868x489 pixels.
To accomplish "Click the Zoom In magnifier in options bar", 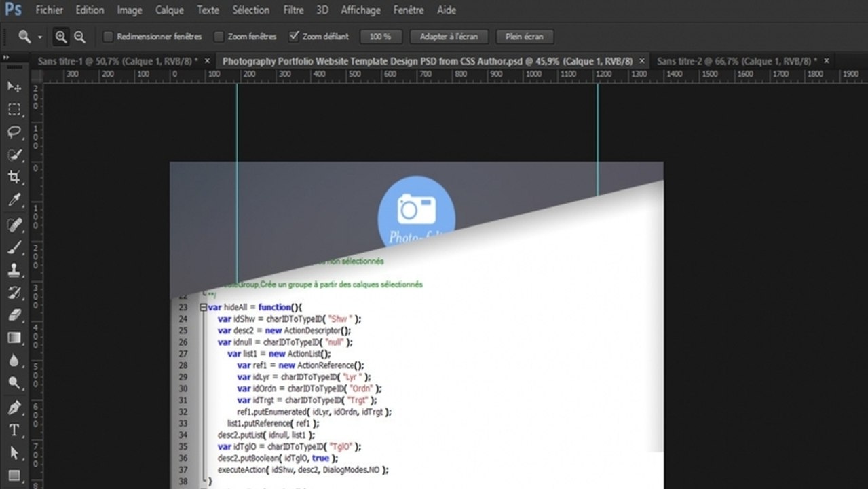I will coord(61,37).
